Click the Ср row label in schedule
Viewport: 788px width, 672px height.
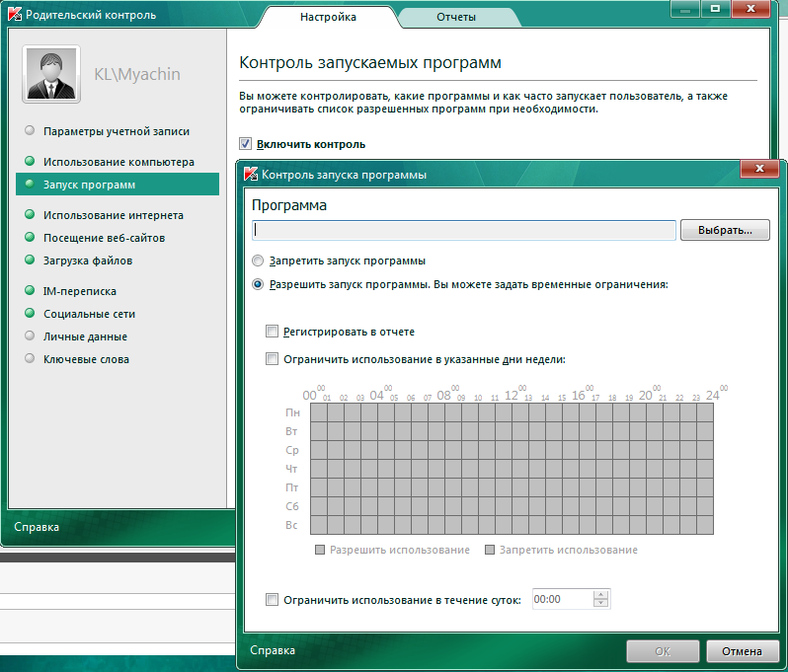[292, 450]
